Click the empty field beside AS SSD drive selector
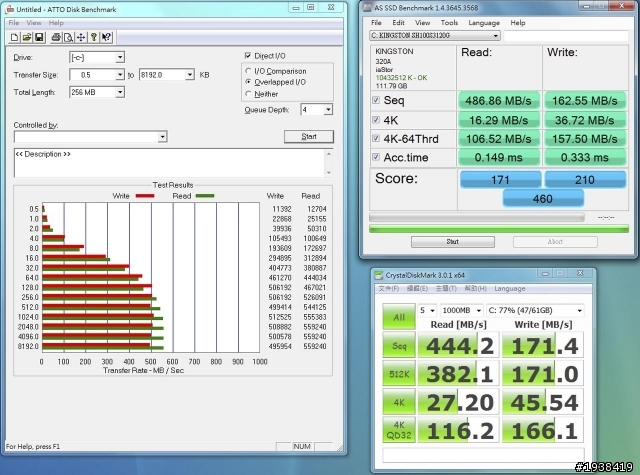The image size is (640, 475). (566, 36)
